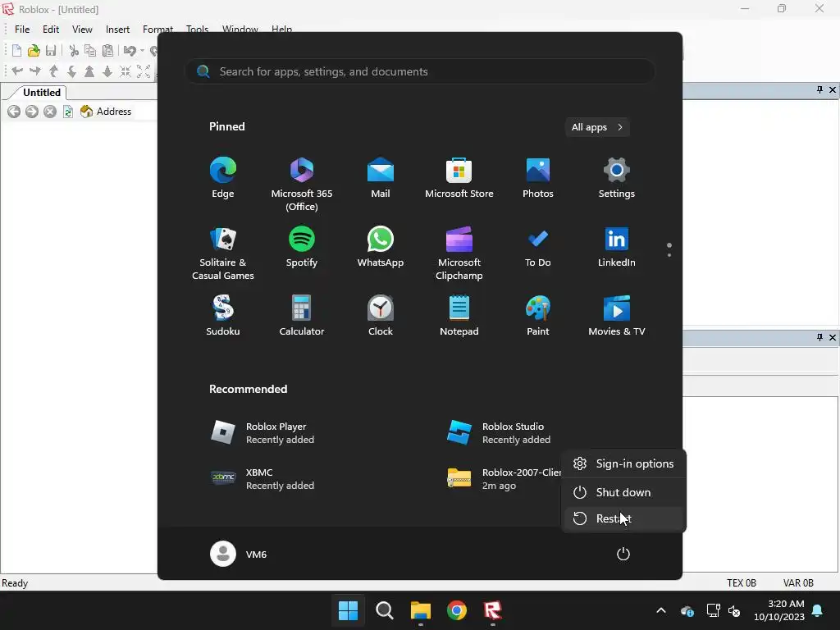This screenshot has height=630, width=840.
Task: Click the VM6 user account button
Action: (239, 554)
